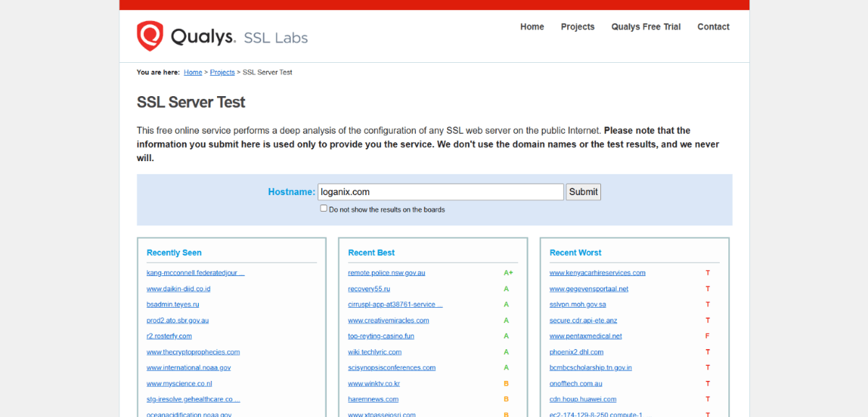Click the A+ grade for remote.police.nsw.gov.au
Viewport: 868px width, 417px height.
pos(509,273)
